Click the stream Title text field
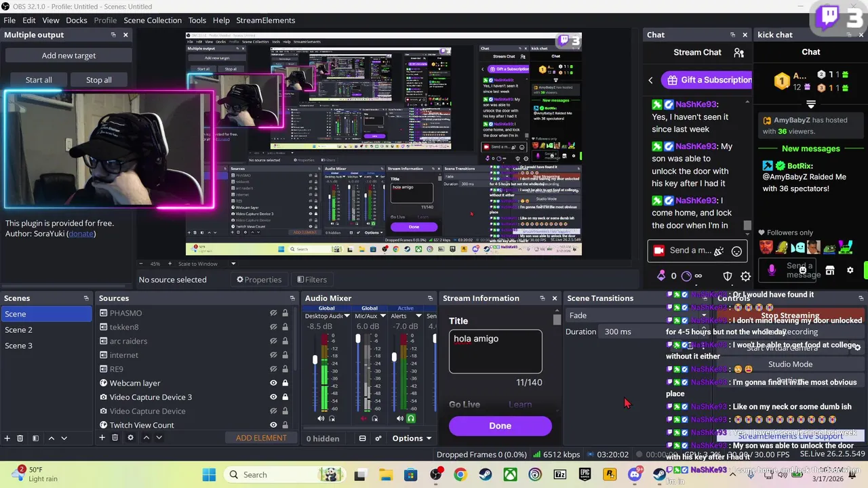 (x=495, y=351)
